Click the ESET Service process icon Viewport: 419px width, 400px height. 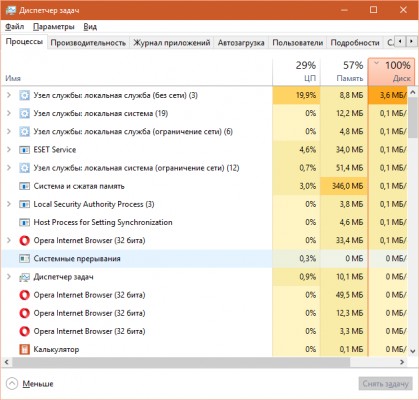[x=24, y=150]
